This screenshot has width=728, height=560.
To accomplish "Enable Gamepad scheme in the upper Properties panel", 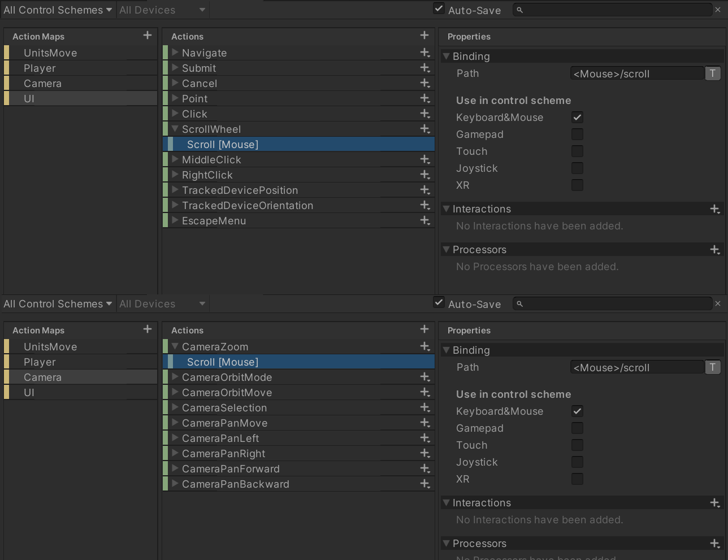I will coord(577,134).
